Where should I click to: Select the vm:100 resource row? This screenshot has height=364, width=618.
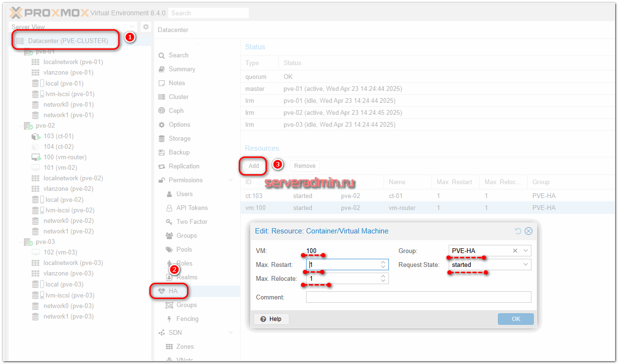tap(428, 208)
